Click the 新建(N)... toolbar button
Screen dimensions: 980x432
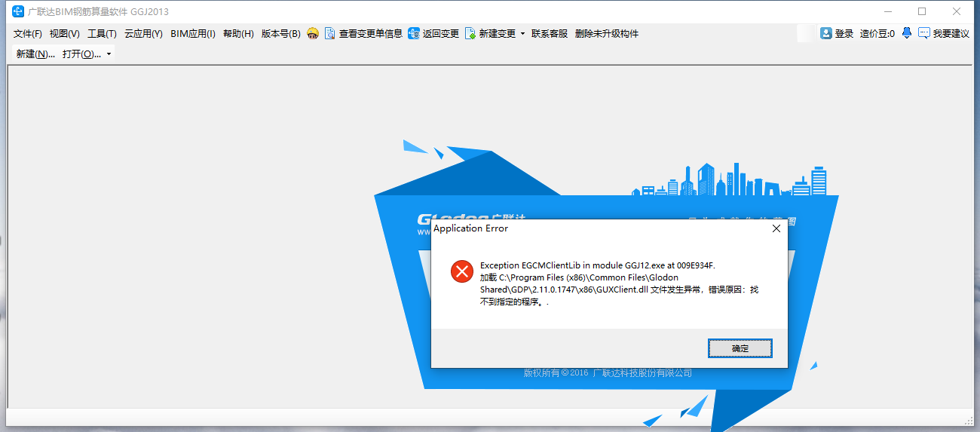click(35, 54)
